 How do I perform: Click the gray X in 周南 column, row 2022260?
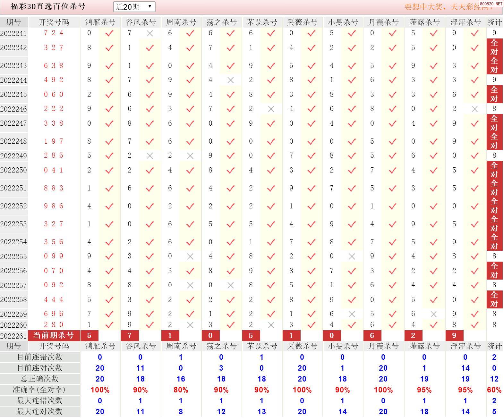[190, 325]
